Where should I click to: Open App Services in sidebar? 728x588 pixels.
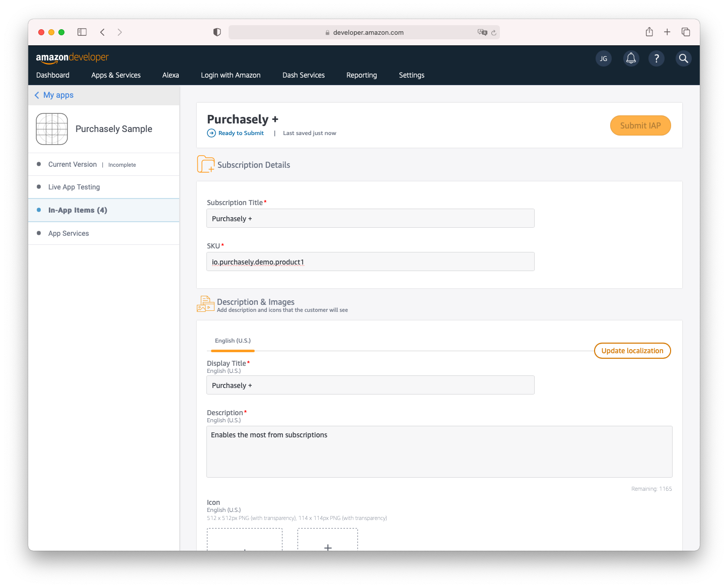point(104,233)
